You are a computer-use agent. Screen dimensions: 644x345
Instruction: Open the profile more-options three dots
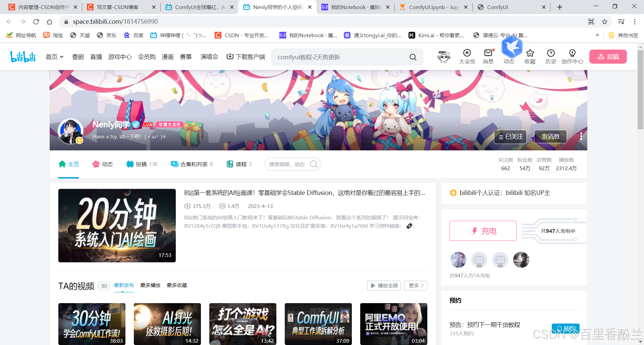coord(581,137)
